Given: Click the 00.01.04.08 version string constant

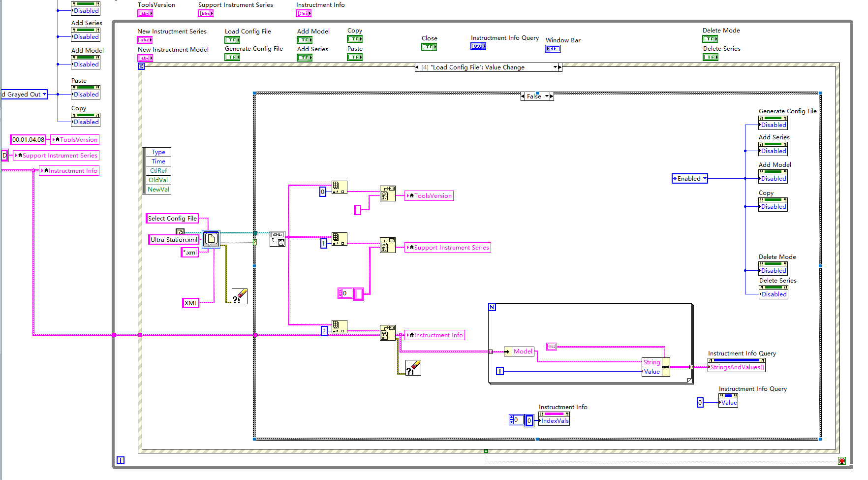Looking at the screenshot, I should tap(29, 140).
